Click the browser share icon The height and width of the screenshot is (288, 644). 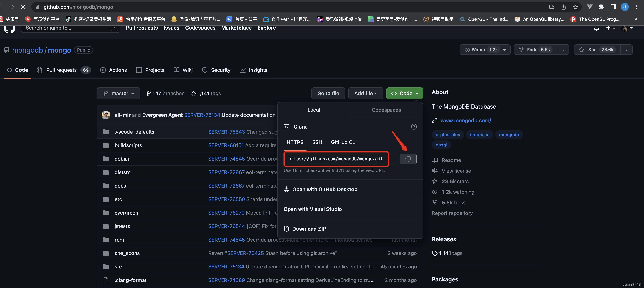563,7
